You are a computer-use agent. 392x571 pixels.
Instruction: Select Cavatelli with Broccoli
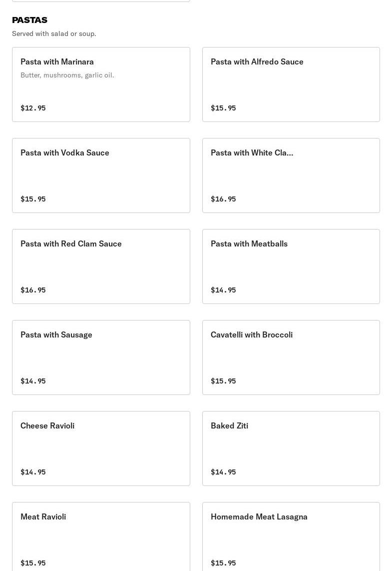(x=291, y=357)
